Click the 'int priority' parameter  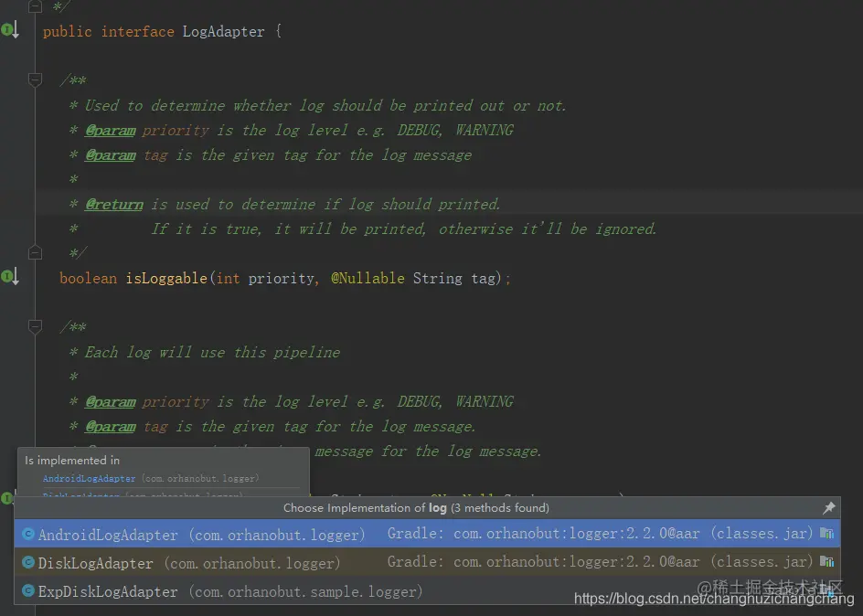[265, 279]
